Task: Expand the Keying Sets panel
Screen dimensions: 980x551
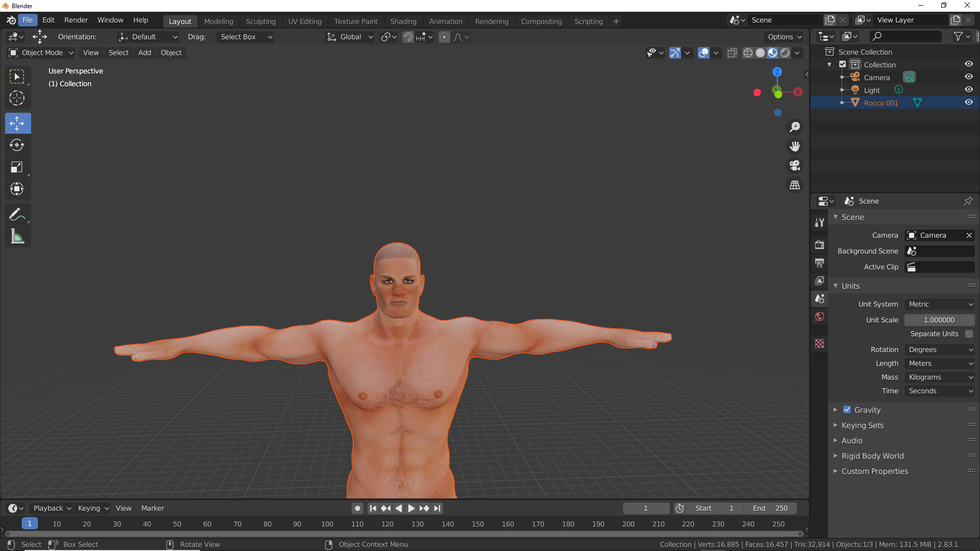Action: coord(862,425)
